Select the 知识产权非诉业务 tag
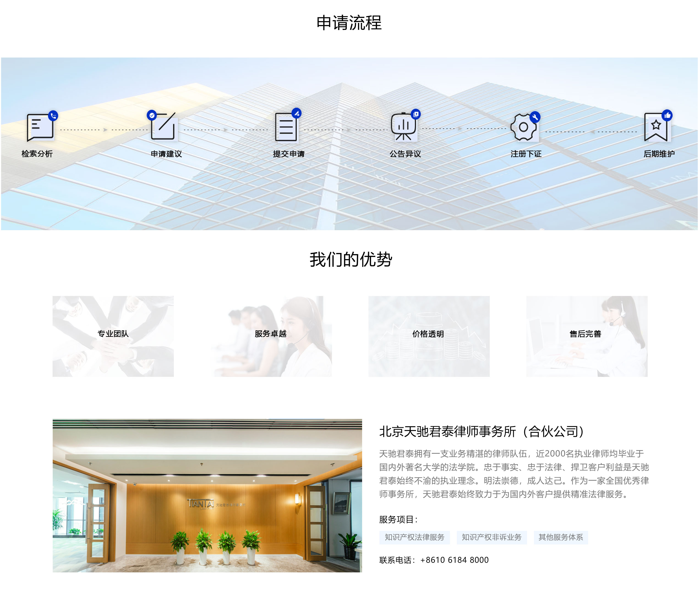This screenshot has width=700, height=590. click(492, 538)
